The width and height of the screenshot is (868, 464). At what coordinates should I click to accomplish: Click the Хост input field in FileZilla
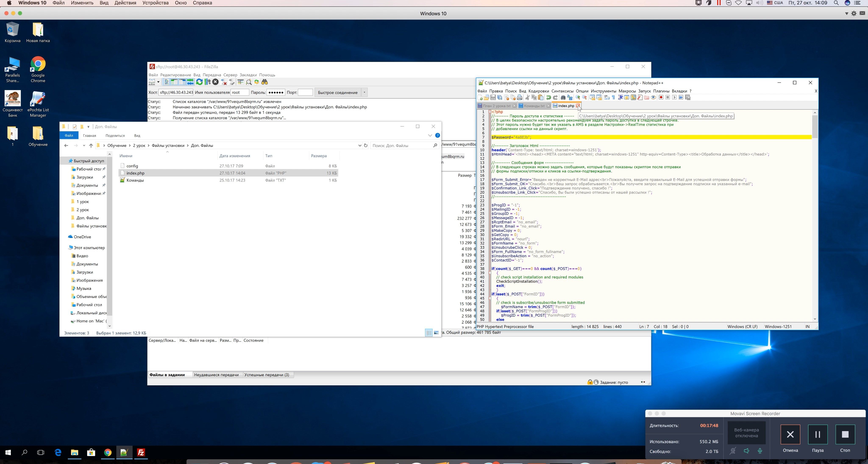coord(176,92)
